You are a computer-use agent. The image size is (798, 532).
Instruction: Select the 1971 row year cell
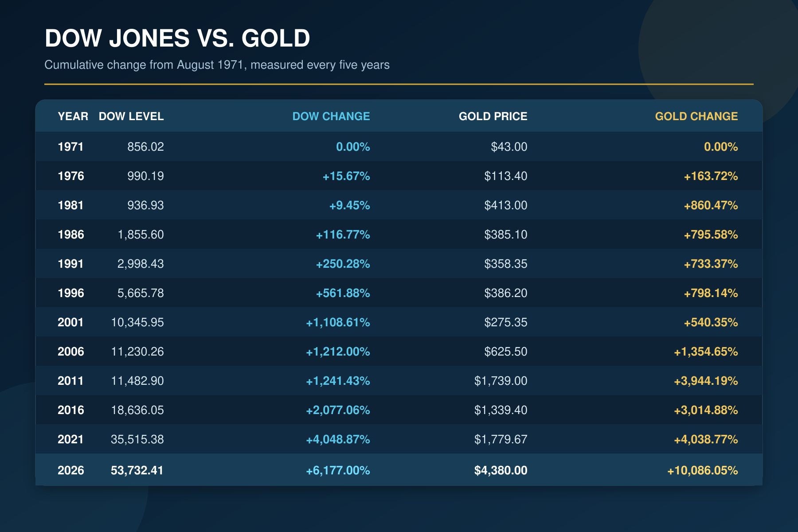point(70,147)
